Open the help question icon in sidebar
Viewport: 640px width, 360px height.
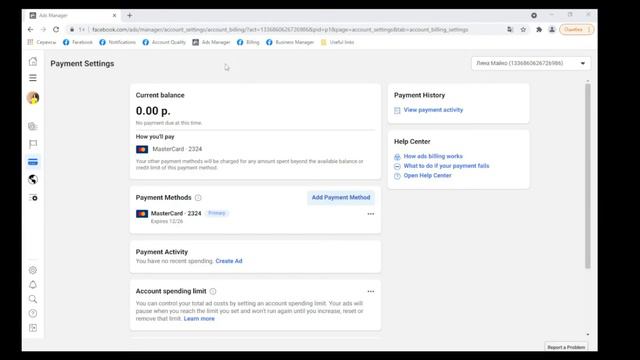coord(33,313)
